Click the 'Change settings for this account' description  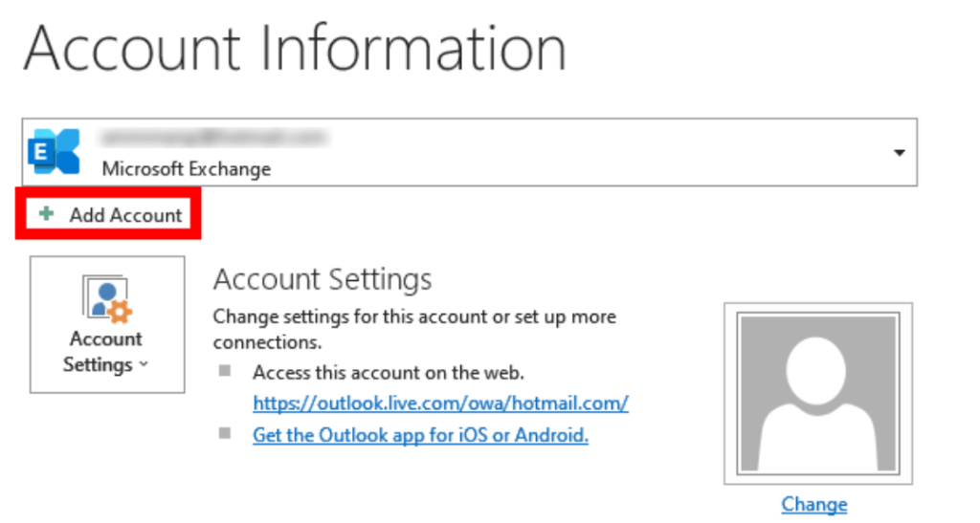414,329
